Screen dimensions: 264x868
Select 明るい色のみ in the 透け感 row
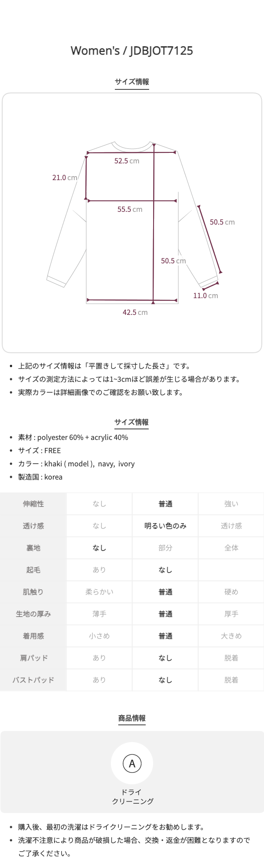(165, 526)
